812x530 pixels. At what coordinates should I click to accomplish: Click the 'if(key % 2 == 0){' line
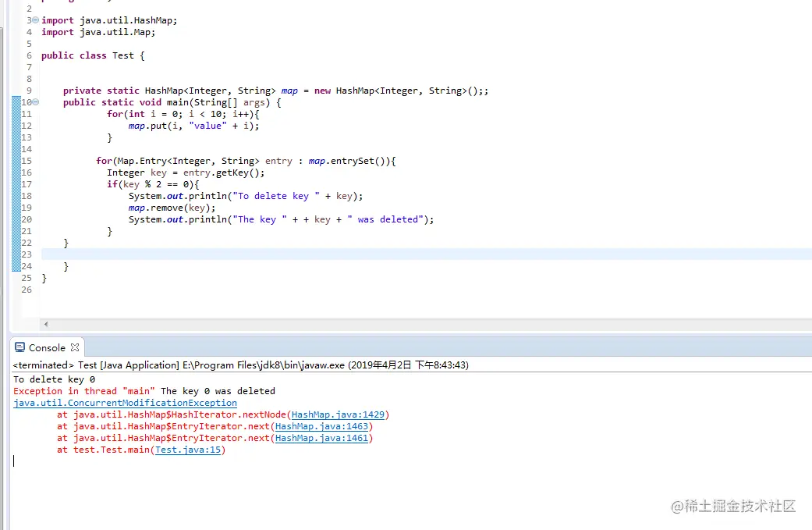tap(154, 184)
